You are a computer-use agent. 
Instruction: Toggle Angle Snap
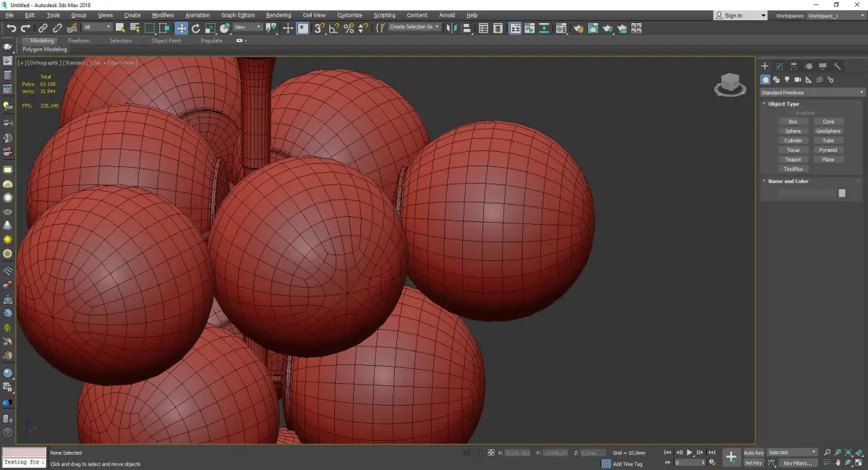pyautogui.click(x=334, y=28)
